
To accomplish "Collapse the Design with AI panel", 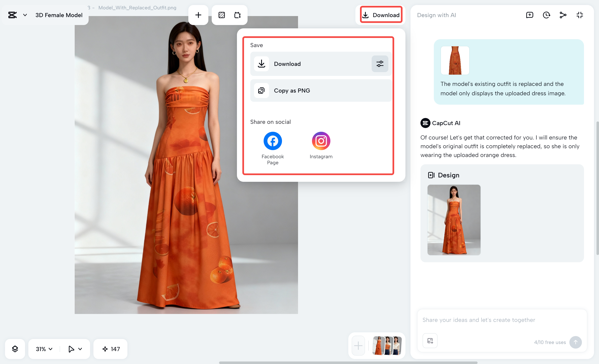I will click(580, 15).
